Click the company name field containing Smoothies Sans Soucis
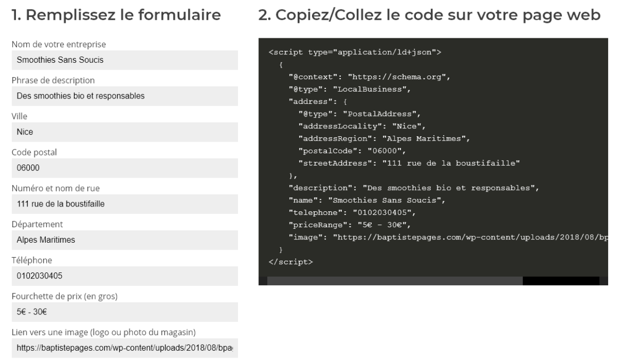Image resolution: width=639 pixels, height=364 pixels. (124, 60)
